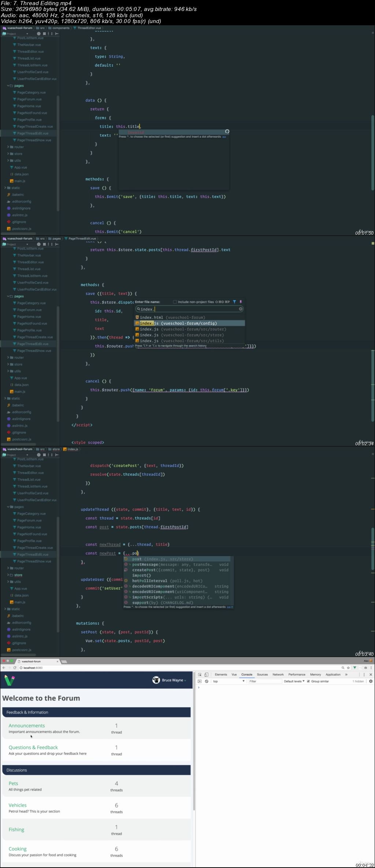Open main.js in 00:03:40 frame tree
The height and width of the screenshot is (868, 375).
click(20, 602)
